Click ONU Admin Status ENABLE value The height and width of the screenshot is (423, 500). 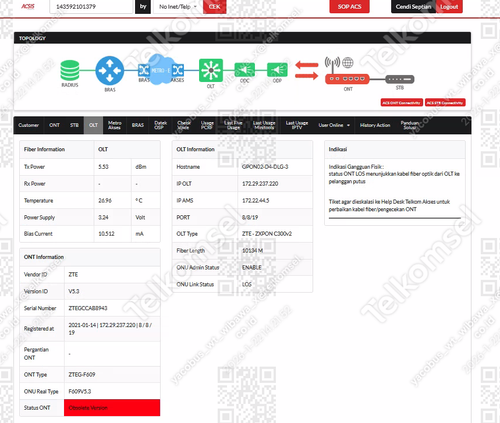pyautogui.click(x=252, y=267)
